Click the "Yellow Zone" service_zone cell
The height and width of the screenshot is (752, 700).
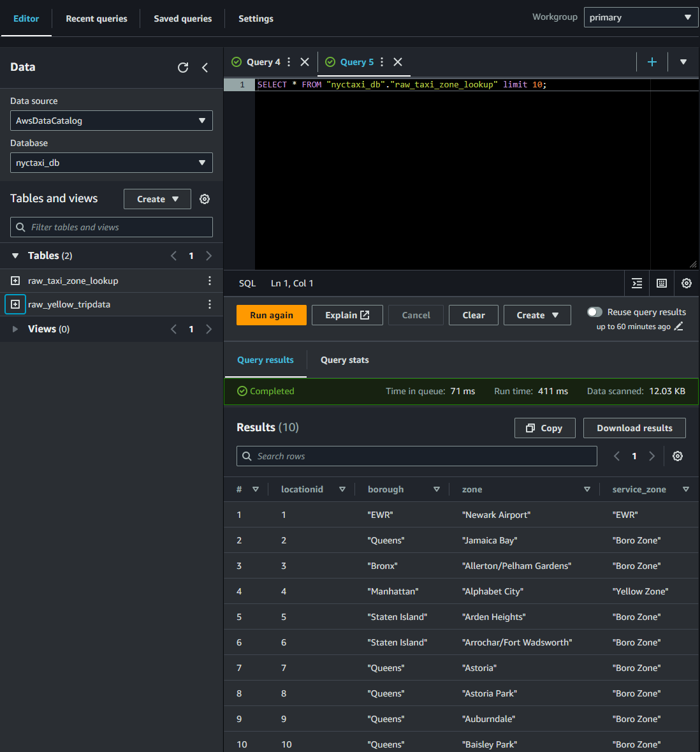(x=640, y=591)
